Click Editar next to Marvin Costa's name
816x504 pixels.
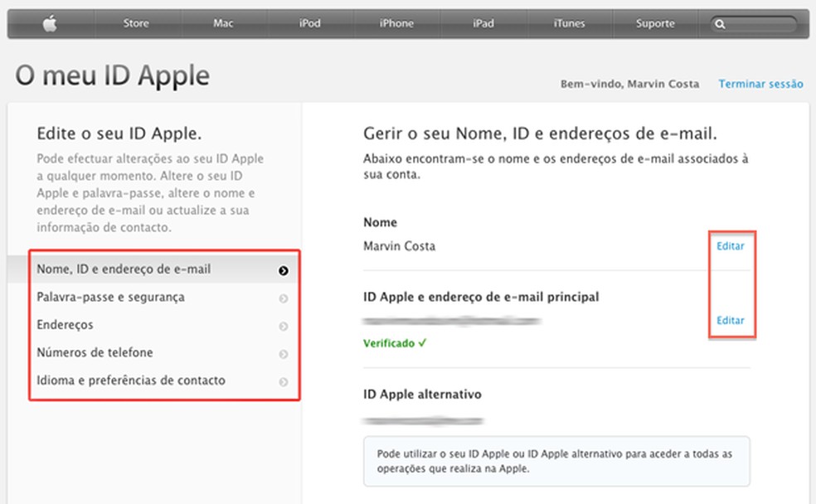point(730,245)
